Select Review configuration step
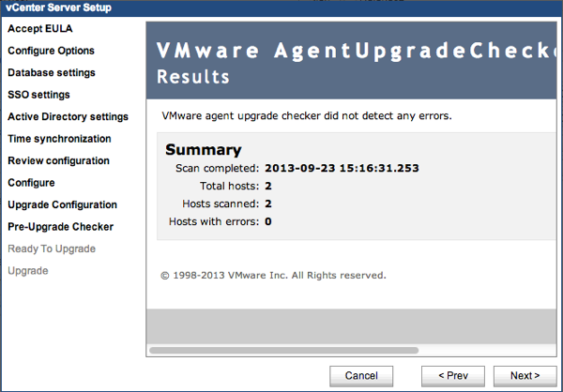The width and height of the screenshot is (563, 392). [x=58, y=160]
